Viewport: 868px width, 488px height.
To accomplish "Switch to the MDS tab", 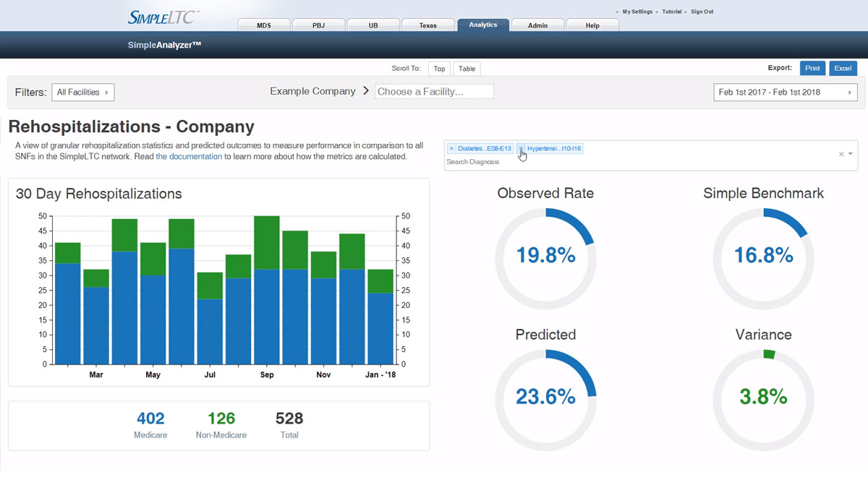I will coord(263,24).
